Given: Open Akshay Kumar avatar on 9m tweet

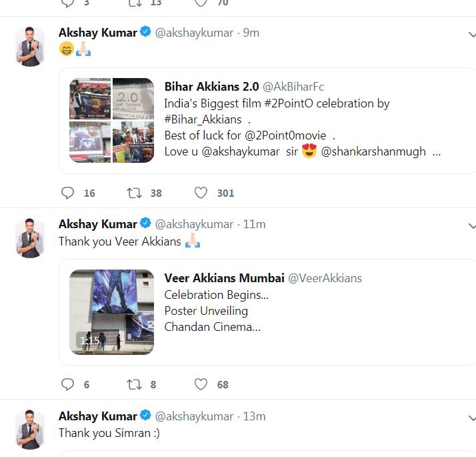Looking at the screenshot, I should point(30,47).
